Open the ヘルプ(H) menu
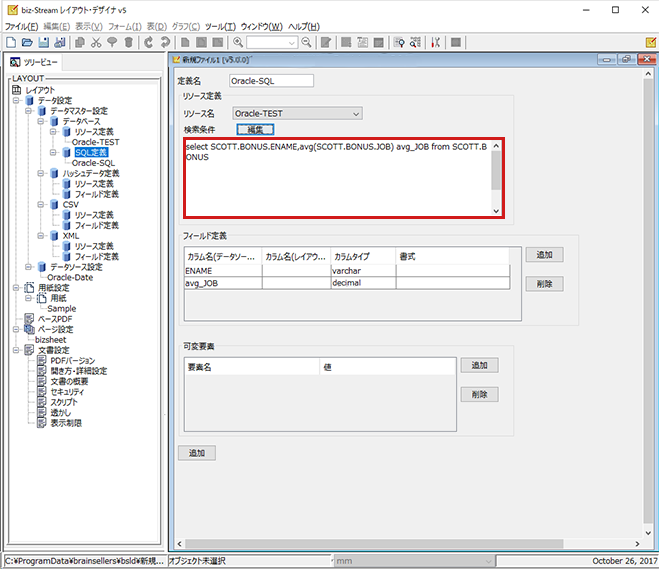The width and height of the screenshot is (659, 569). pos(304,26)
